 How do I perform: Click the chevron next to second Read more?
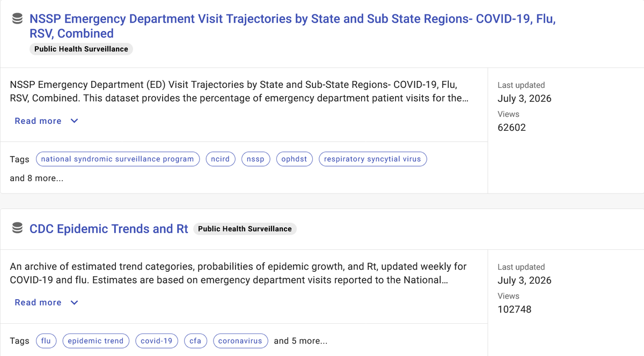[75, 302]
